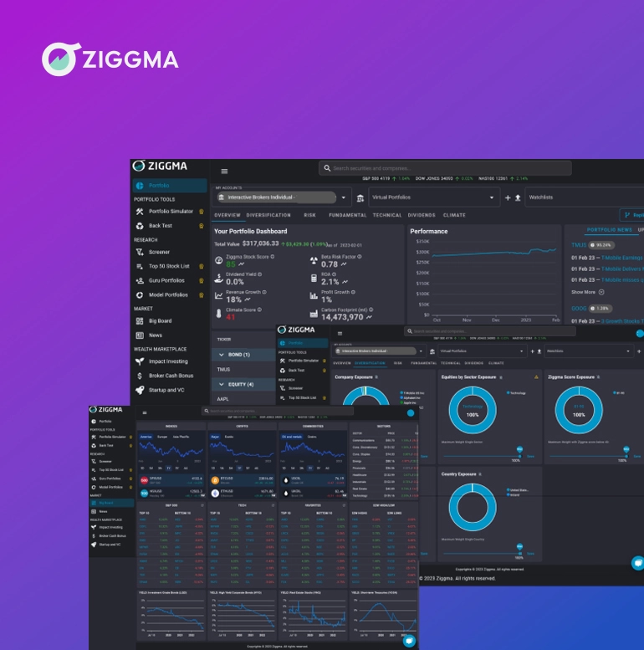Click the plus icon next to Virtual Portfolios

[507, 198]
